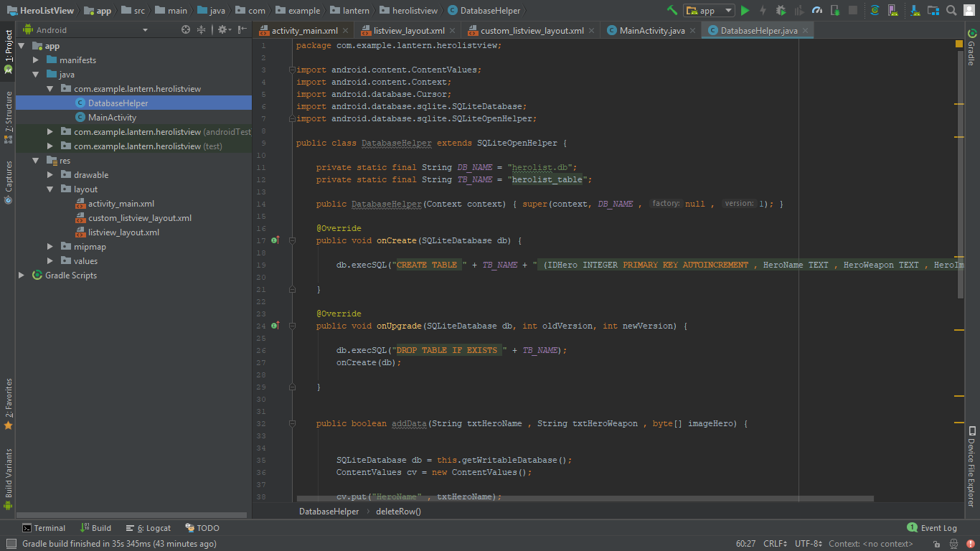The height and width of the screenshot is (551, 980).
Task: Open the app run configuration dropdown
Action: pos(709,10)
